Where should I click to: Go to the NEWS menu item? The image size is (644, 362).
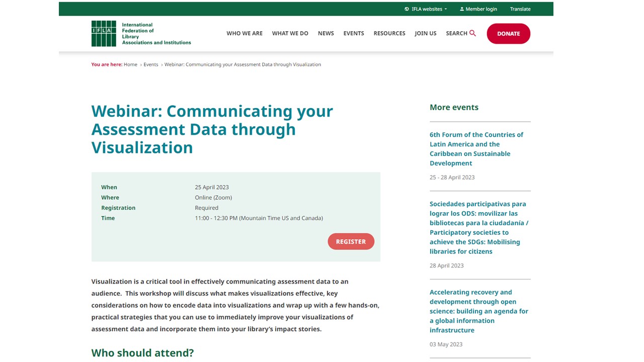tap(326, 33)
